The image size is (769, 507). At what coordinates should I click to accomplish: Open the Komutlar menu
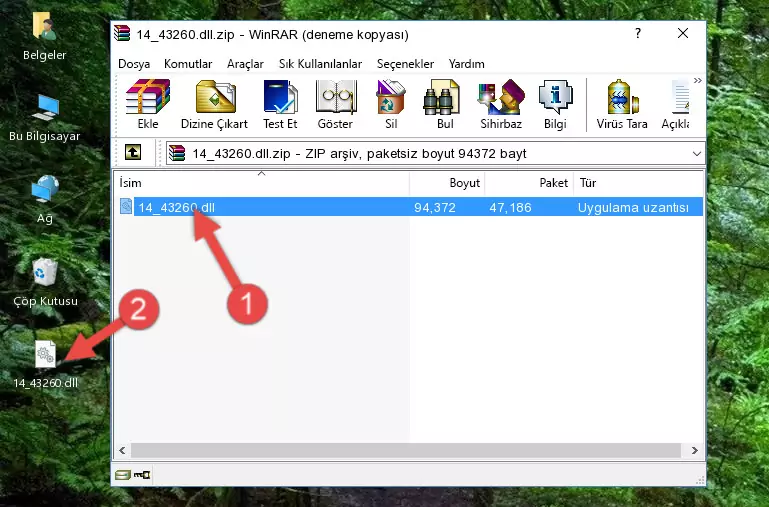(188, 64)
